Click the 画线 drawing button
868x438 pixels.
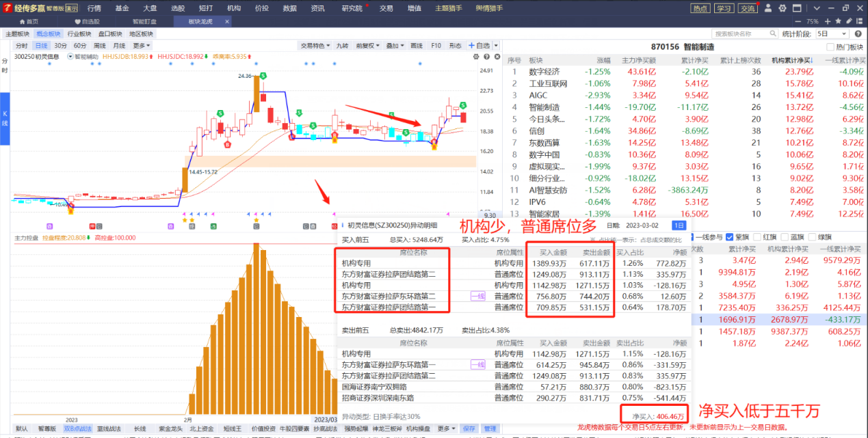pos(416,46)
